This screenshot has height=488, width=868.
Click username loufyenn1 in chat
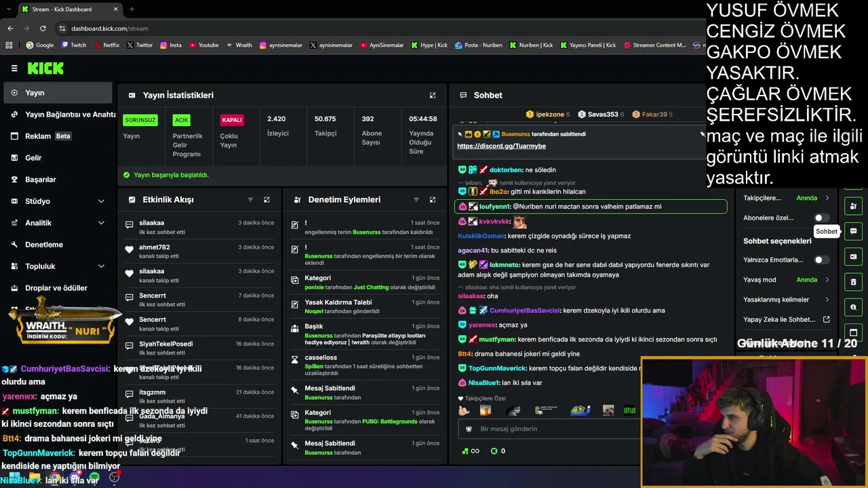point(494,206)
